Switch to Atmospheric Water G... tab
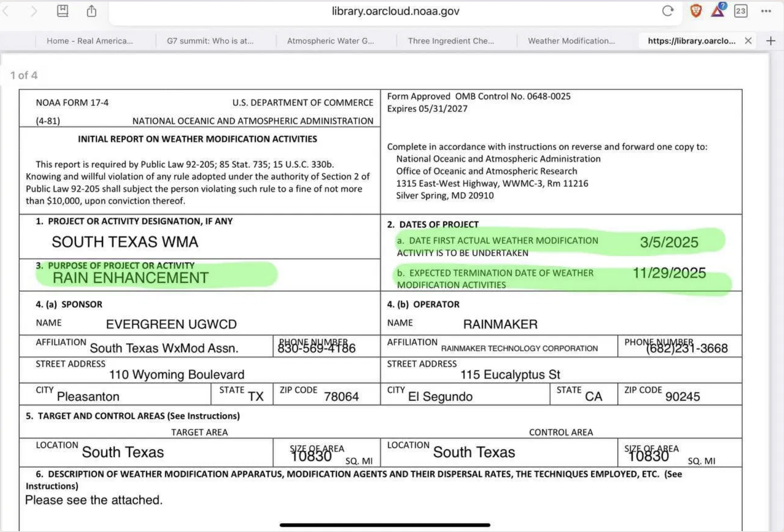The width and height of the screenshot is (784, 532). pyautogui.click(x=330, y=41)
